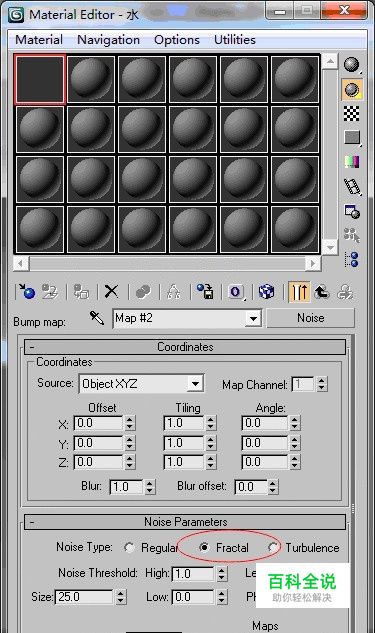Screen dimensions: 375x633
Task: Click the Noise map type button
Action: click(x=310, y=318)
